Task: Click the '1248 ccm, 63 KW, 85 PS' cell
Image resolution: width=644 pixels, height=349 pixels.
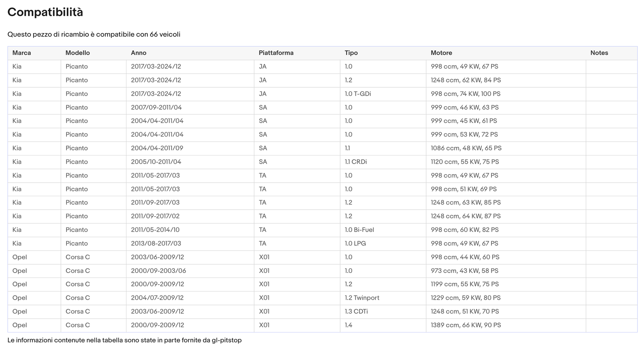Action: 506,203
